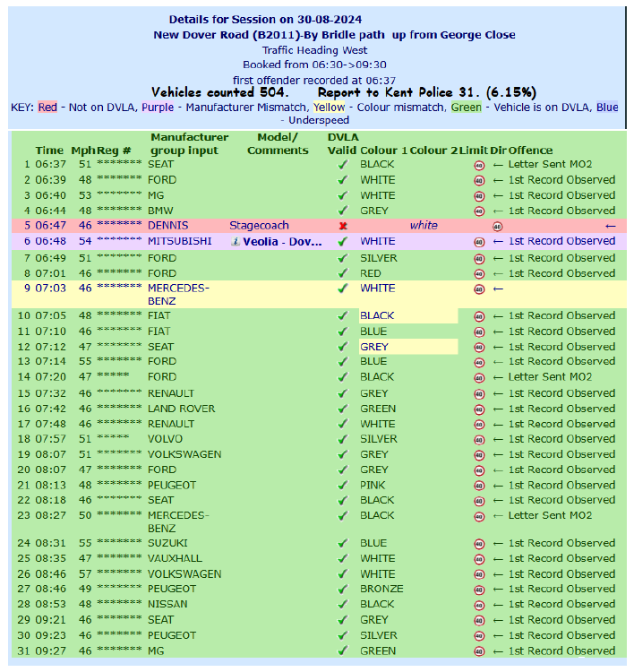
Task: Click the Manufacturer group input header
Action: tap(189, 143)
